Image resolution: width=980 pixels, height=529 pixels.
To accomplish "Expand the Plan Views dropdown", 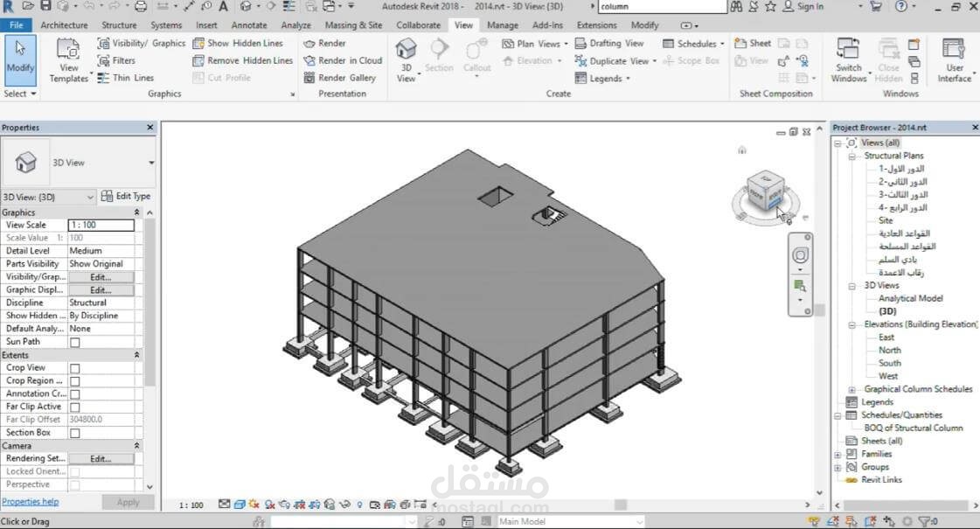I will click(x=566, y=44).
